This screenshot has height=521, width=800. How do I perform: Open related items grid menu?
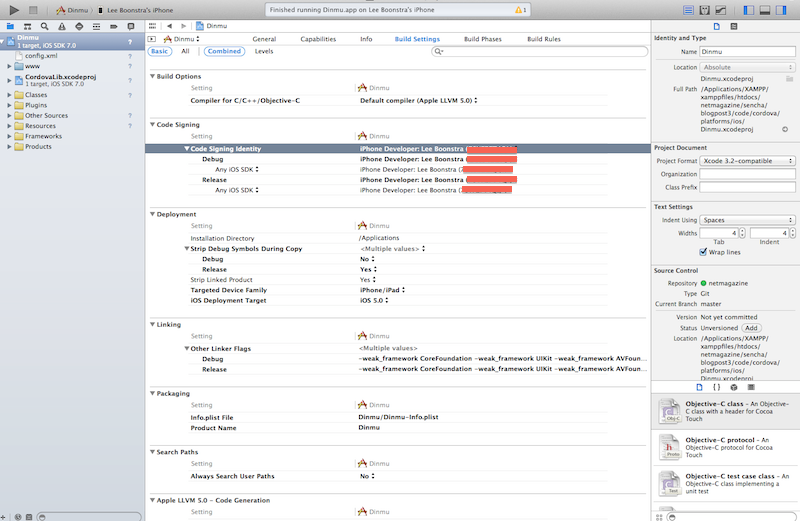(153, 26)
